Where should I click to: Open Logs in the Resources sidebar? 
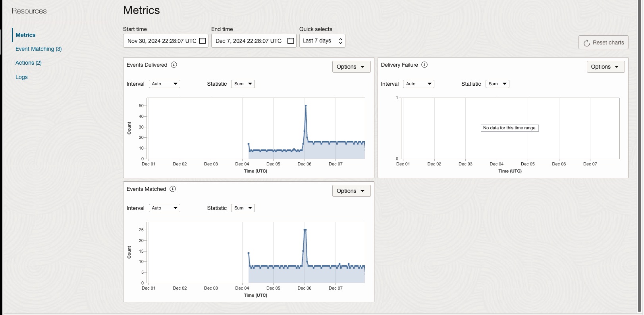point(21,77)
